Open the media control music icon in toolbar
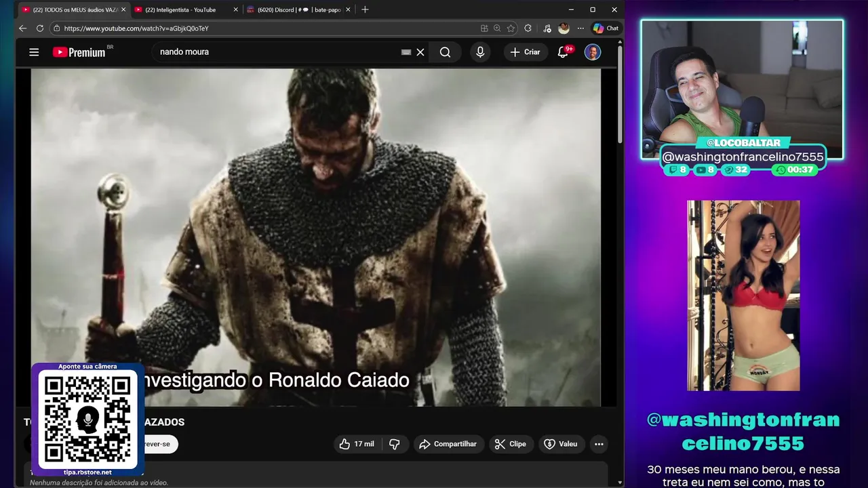This screenshot has height=488, width=868. tap(547, 28)
